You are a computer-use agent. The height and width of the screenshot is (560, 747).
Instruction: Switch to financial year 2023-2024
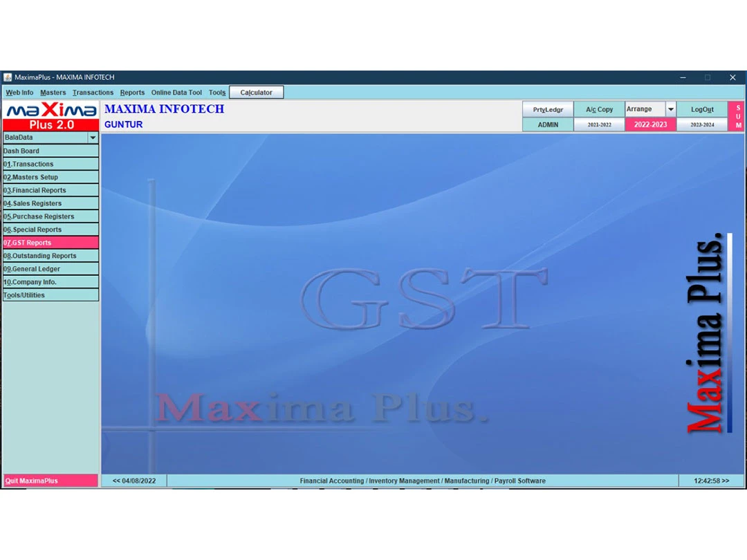click(x=701, y=124)
